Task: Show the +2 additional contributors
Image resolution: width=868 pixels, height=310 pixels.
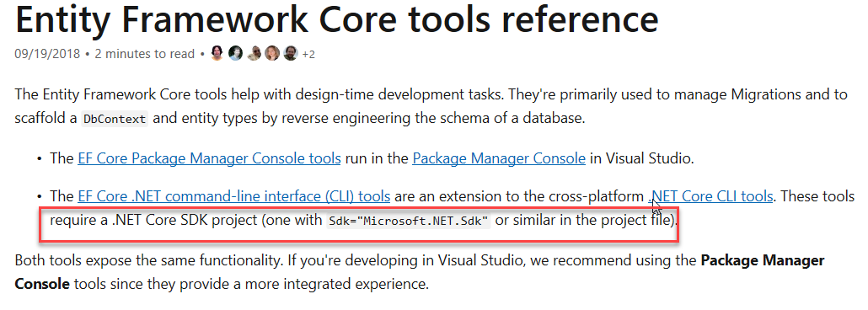Action: click(308, 54)
